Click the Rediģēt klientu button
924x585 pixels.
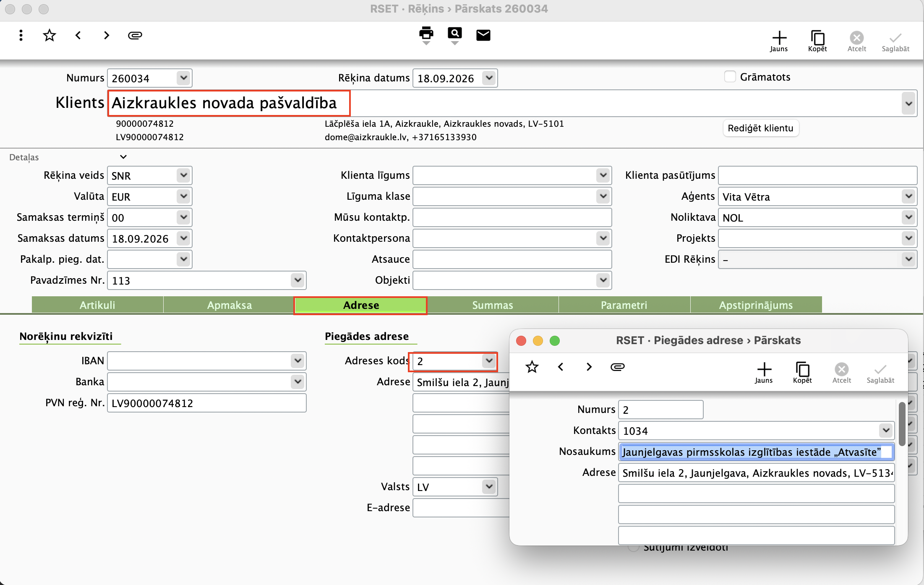click(x=761, y=128)
